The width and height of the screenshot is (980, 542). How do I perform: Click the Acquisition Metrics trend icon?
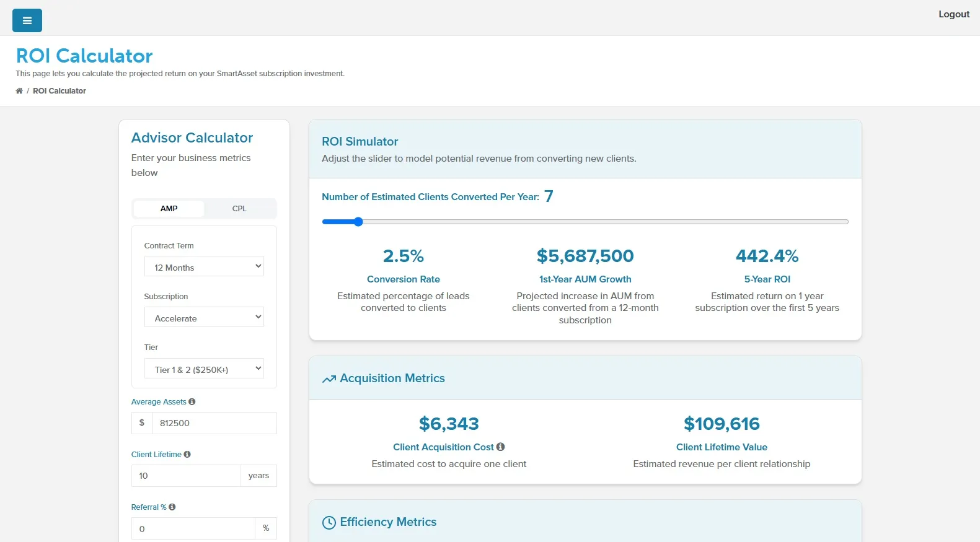(329, 379)
